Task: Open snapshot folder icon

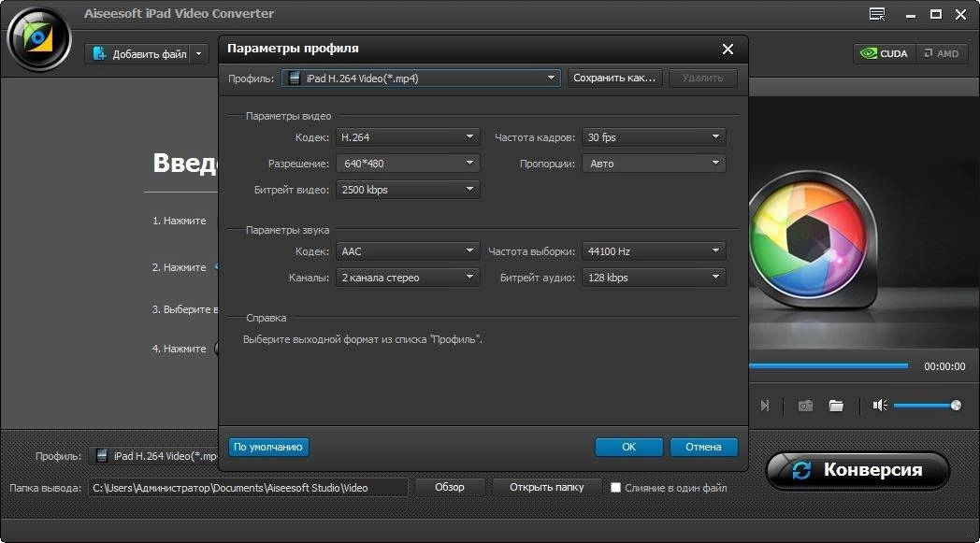Action: [x=836, y=407]
